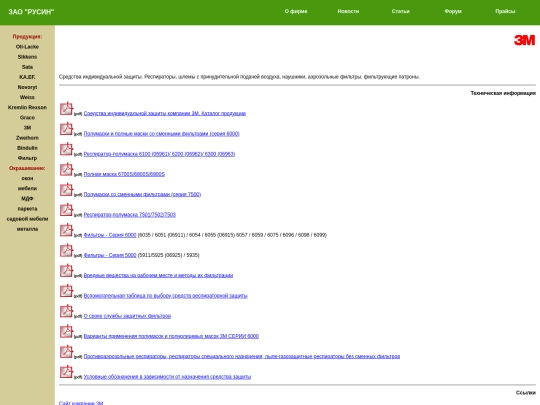
Task: Click PDF icon for respirator 7501/7502/7503
Action: (66, 210)
